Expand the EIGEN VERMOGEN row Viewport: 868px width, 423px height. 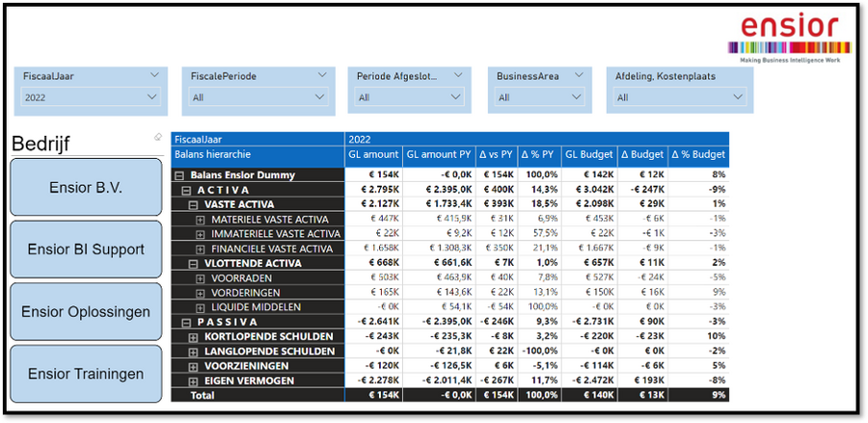193,381
